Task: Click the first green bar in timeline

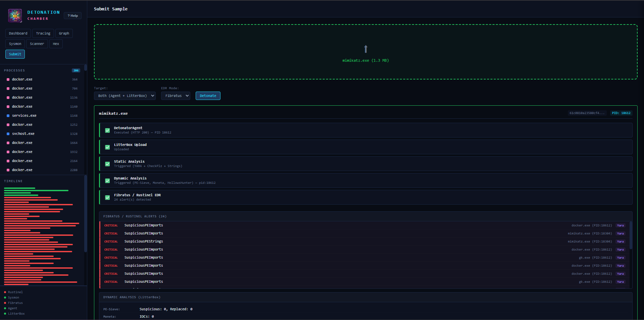Action: click(x=19, y=188)
